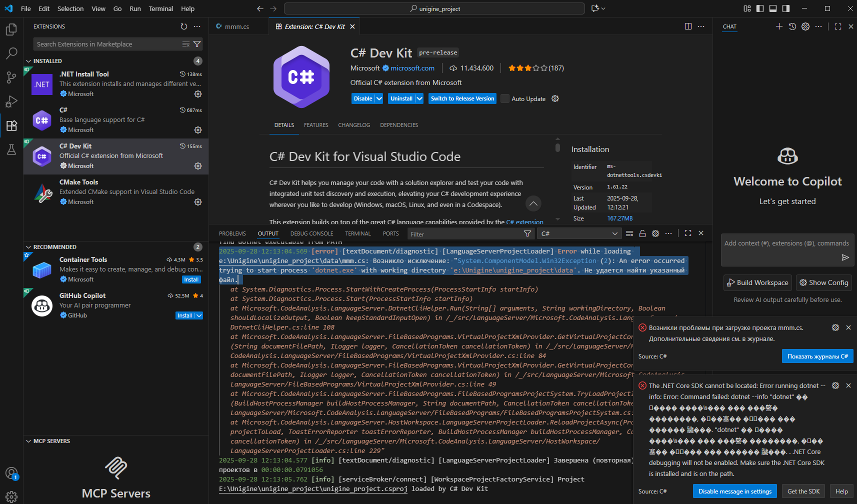Toggle the primary side bar layout
This screenshot has height=504, width=857.
pos(760,8)
